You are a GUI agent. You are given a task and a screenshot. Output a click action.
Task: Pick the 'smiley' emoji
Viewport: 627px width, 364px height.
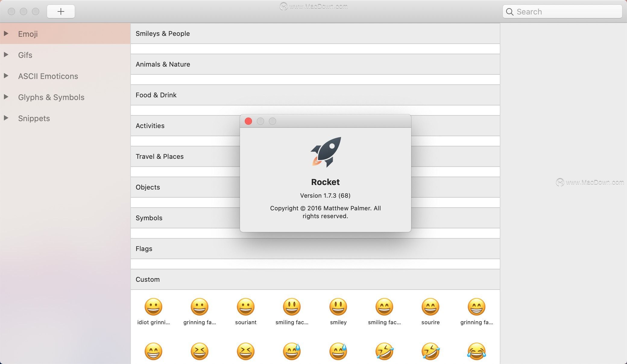[338, 307]
